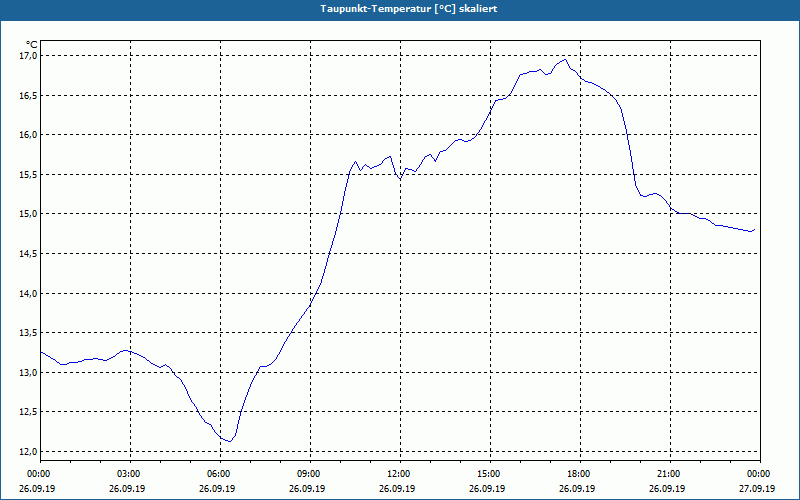This screenshot has height=500, width=800.
Task: Click the '26.09.19' date beneath 18:00
Action: pos(577,488)
